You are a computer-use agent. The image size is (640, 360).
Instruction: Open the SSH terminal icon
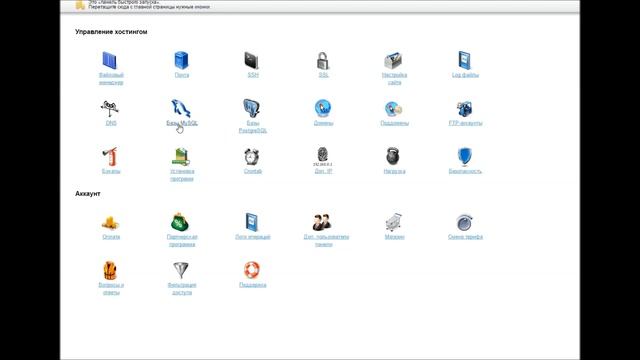click(251, 60)
